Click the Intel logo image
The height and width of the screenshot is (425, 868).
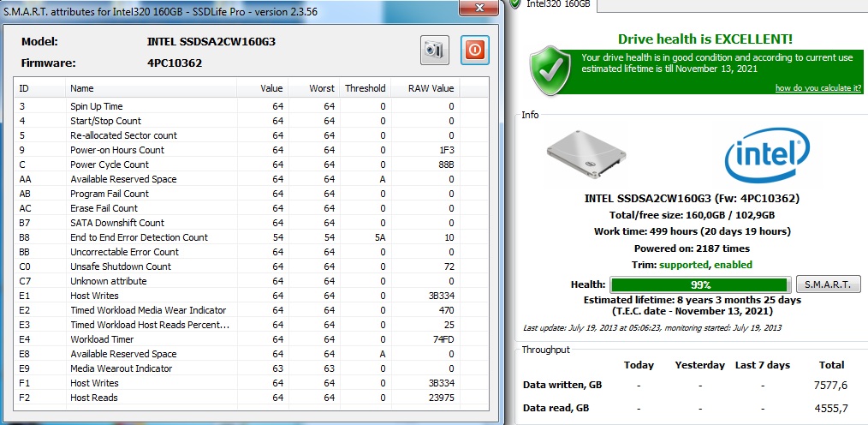tap(767, 156)
